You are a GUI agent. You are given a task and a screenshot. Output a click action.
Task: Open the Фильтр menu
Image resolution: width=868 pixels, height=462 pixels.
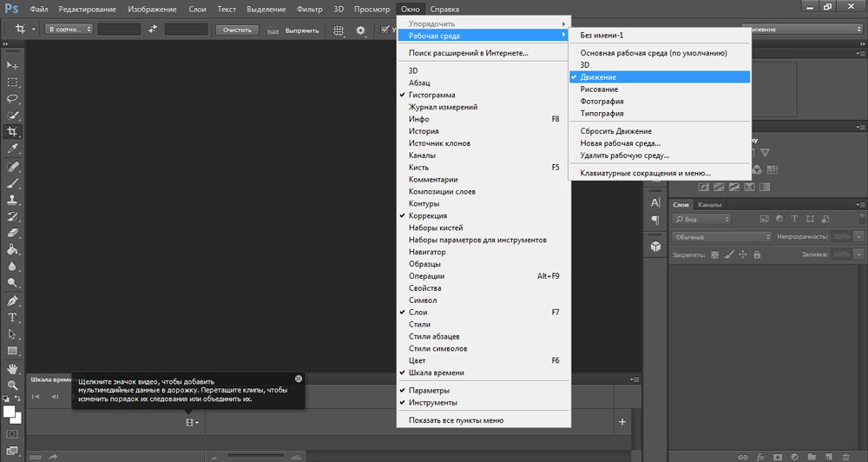click(309, 8)
